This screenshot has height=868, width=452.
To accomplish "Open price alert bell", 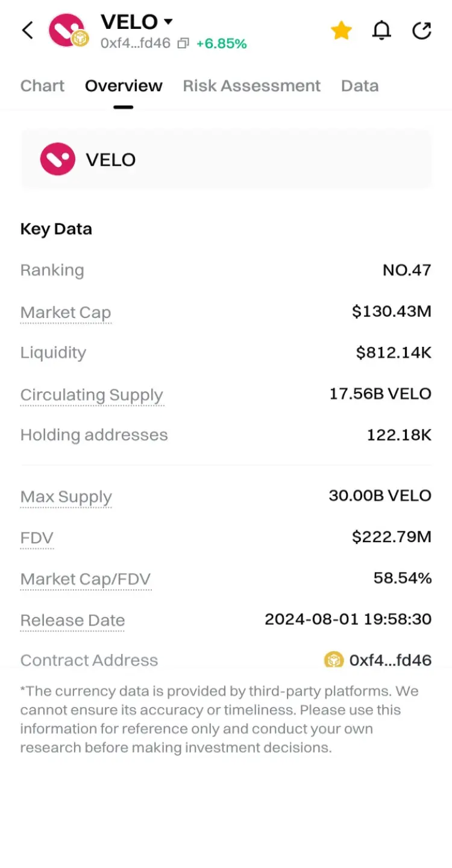I will pyautogui.click(x=381, y=30).
